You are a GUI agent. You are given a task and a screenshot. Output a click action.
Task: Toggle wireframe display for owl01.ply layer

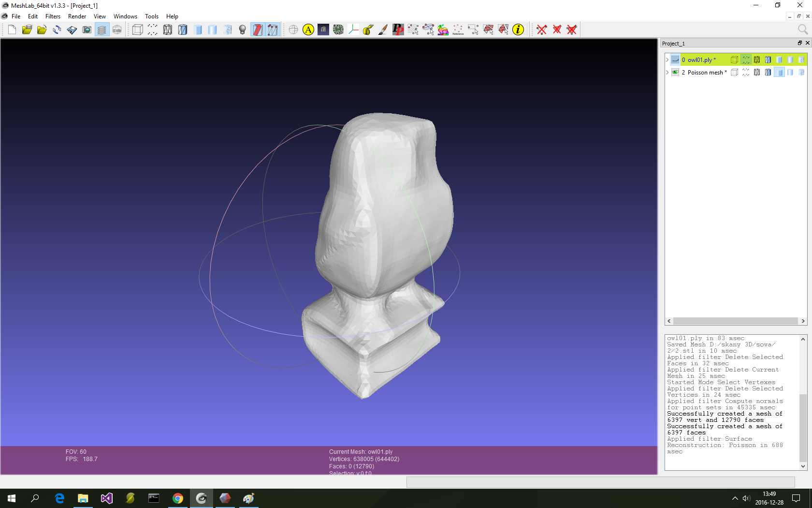point(757,60)
